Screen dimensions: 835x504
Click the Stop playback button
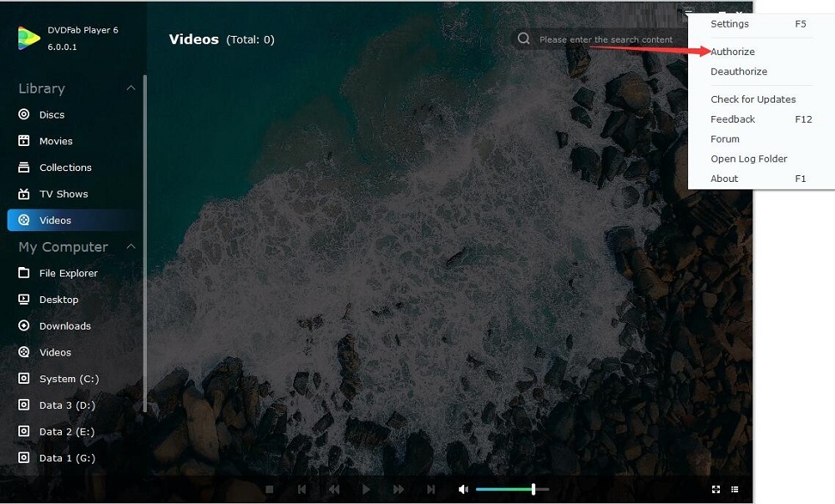tap(270, 489)
